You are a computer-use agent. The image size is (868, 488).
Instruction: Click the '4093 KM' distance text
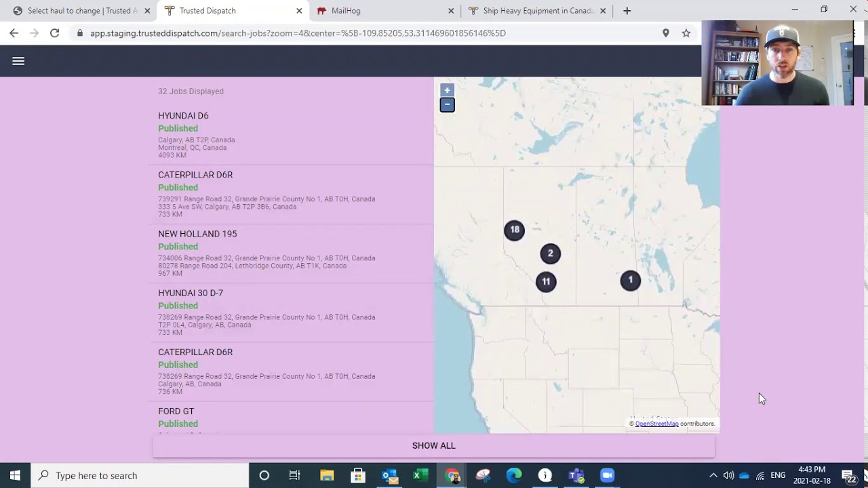(172, 155)
